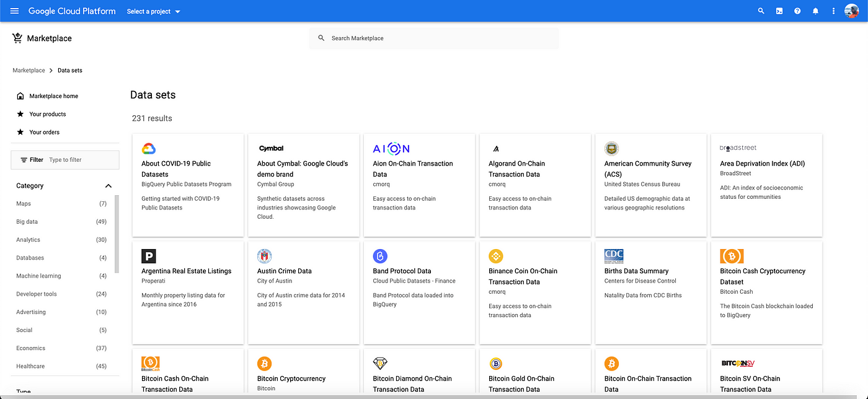Click the AION logo
Screen dimensions: 868x399
[391, 149]
